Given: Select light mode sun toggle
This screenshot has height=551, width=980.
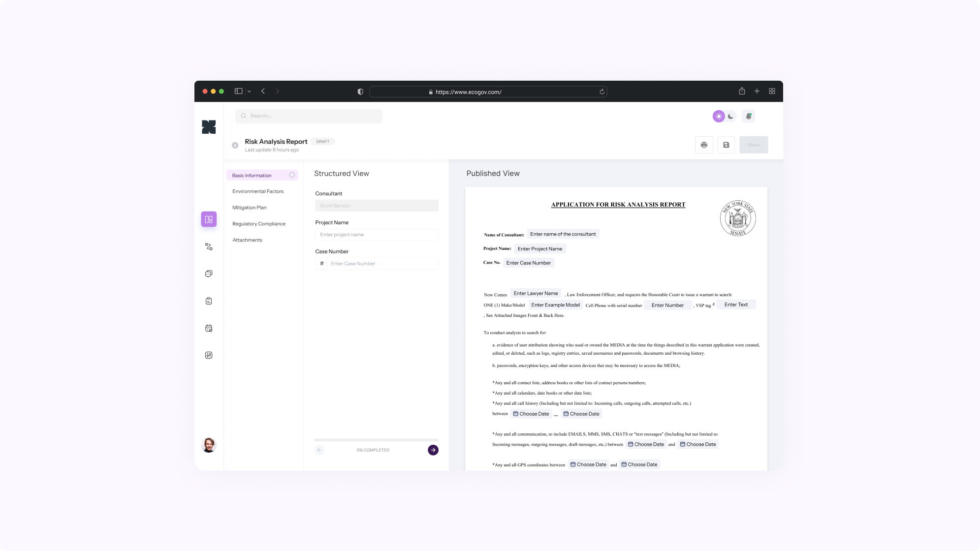Looking at the screenshot, I should (x=719, y=117).
